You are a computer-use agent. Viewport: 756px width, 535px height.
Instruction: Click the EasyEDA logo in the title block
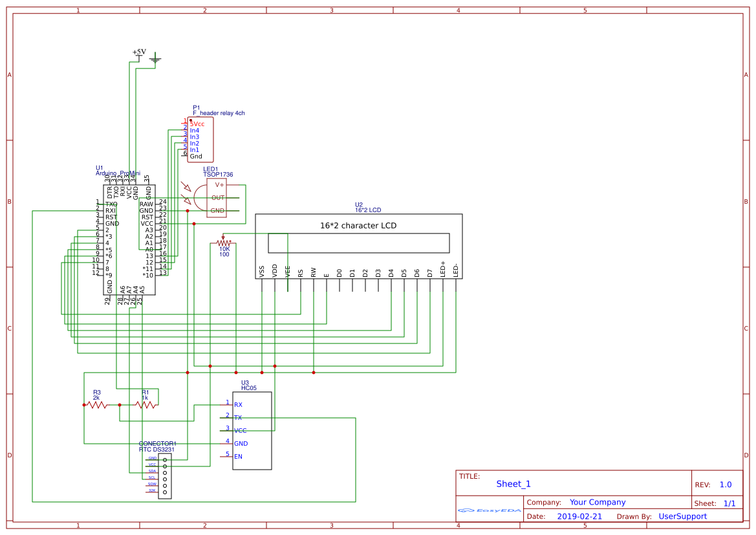(x=488, y=510)
